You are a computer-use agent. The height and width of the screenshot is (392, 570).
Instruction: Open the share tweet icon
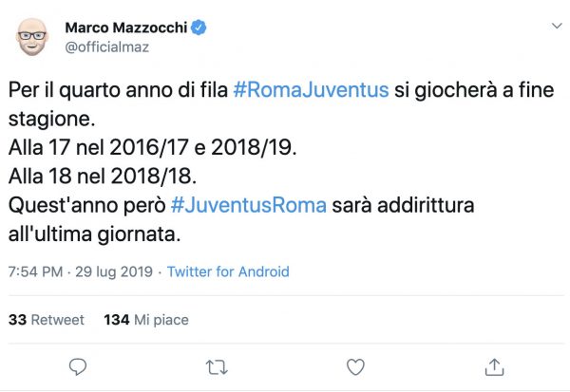pyautogui.click(x=494, y=365)
